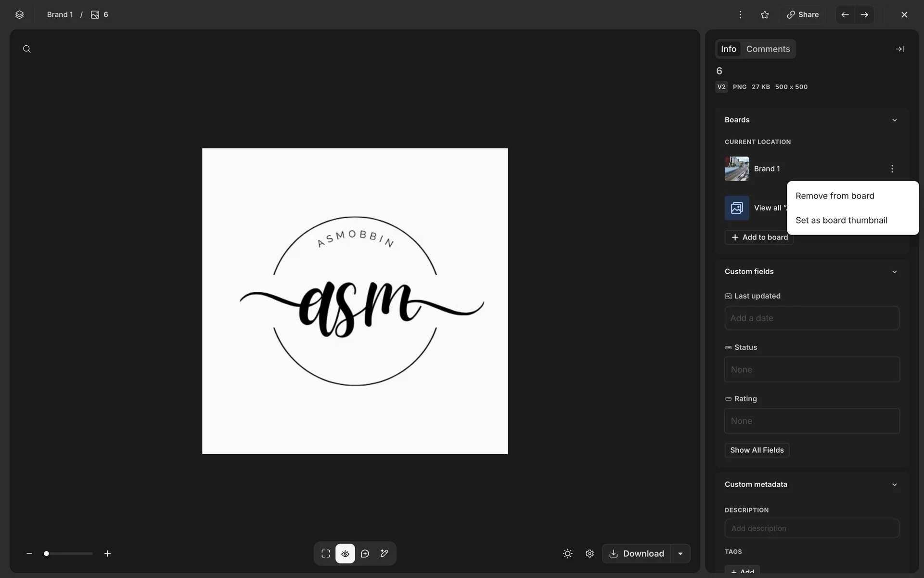The width and height of the screenshot is (924, 578).
Task: Collapse the Custom fields section
Action: click(894, 272)
